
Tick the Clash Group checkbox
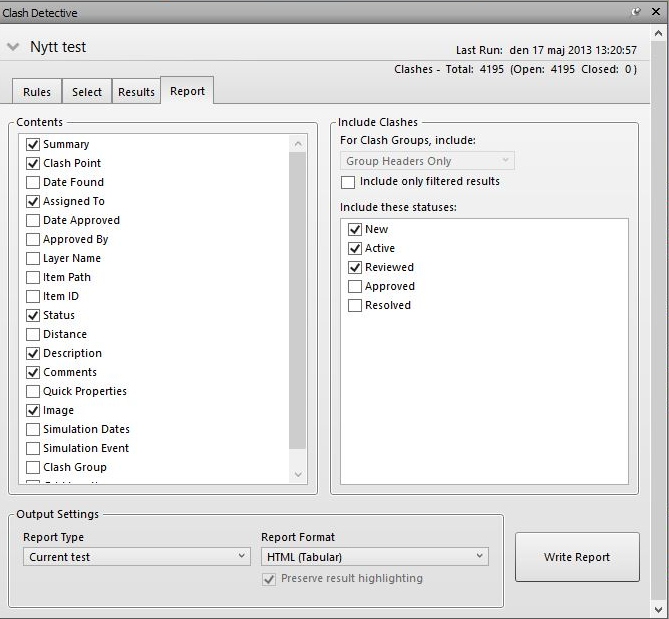point(33,467)
